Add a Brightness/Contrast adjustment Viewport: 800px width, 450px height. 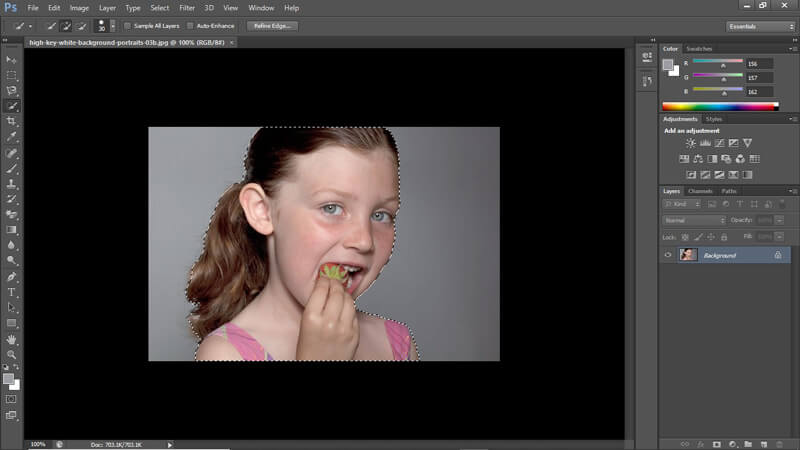pyautogui.click(x=690, y=143)
